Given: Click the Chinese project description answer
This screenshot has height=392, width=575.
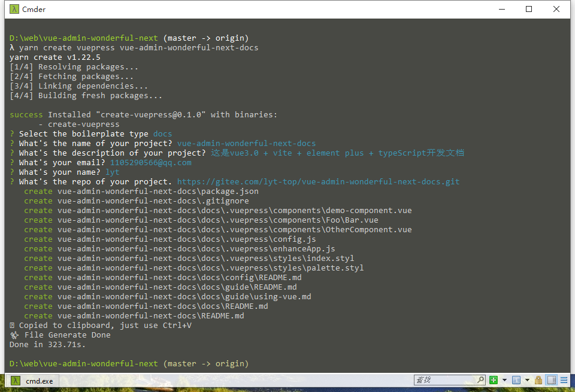Looking at the screenshot, I should coord(337,153).
